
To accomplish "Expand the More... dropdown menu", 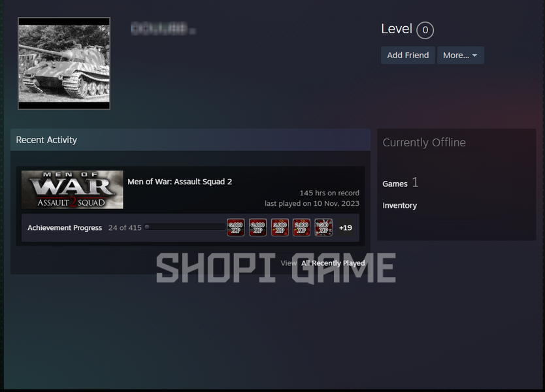I will pyautogui.click(x=461, y=56).
